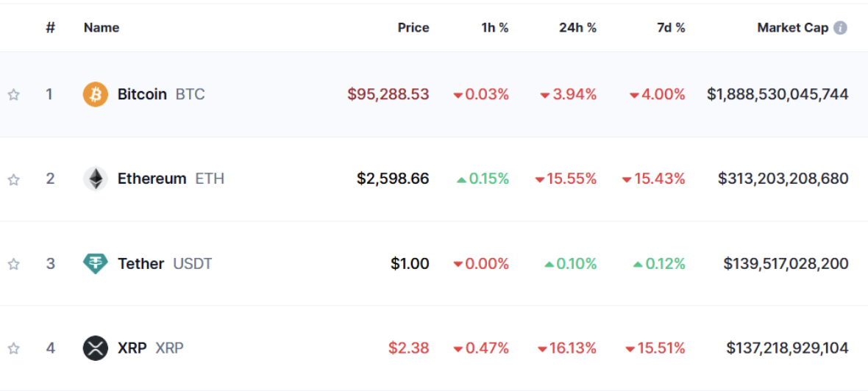Screen dimensions: 868x391
Task: Click the Market Cap info icon
Action: pos(840,28)
